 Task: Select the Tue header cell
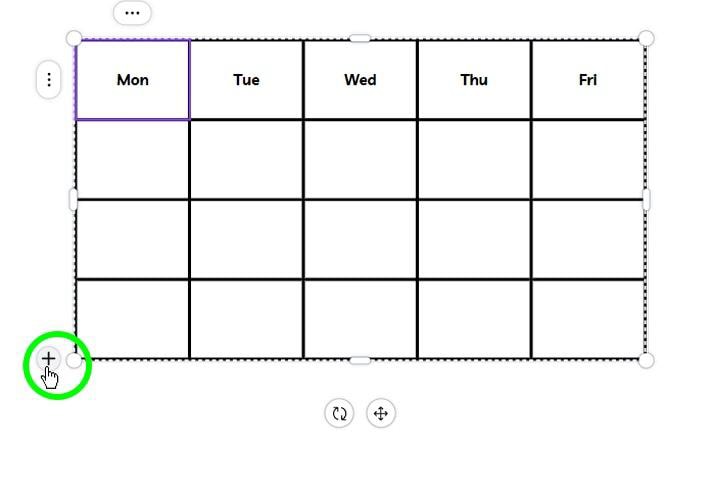coord(246,80)
